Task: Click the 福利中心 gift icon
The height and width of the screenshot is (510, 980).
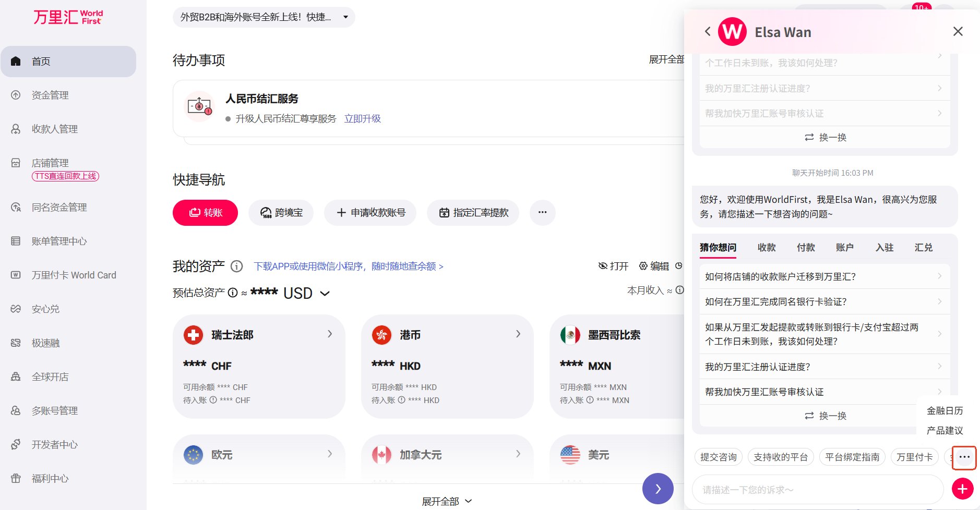Action: point(16,478)
